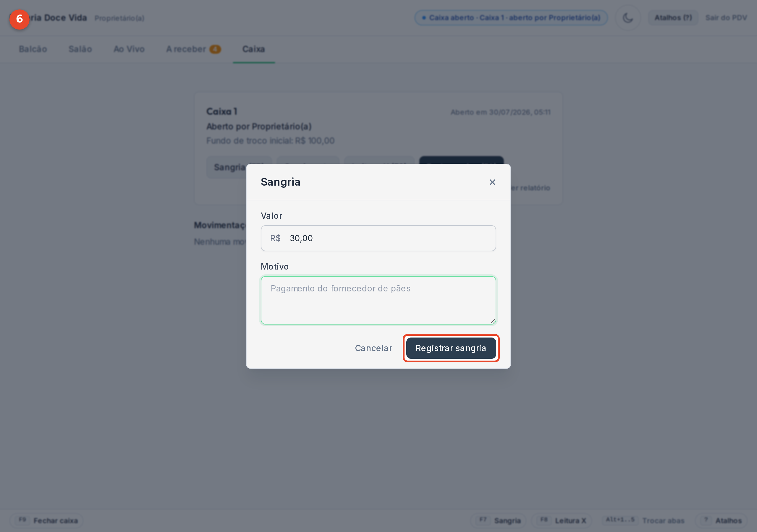The height and width of the screenshot is (532, 757).
Task: Click the Registrar sangria button
Action: [x=451, y=348]
